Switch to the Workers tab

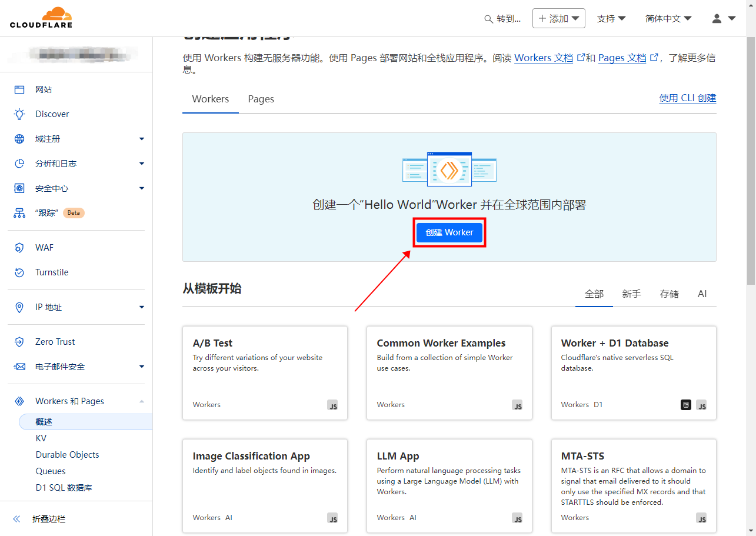click(211, 99)
